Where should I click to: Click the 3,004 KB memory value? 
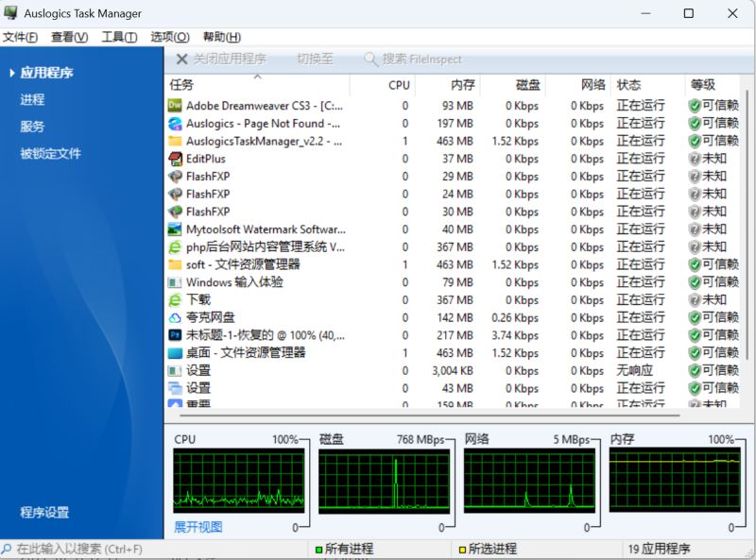click(x=453, y=370)
